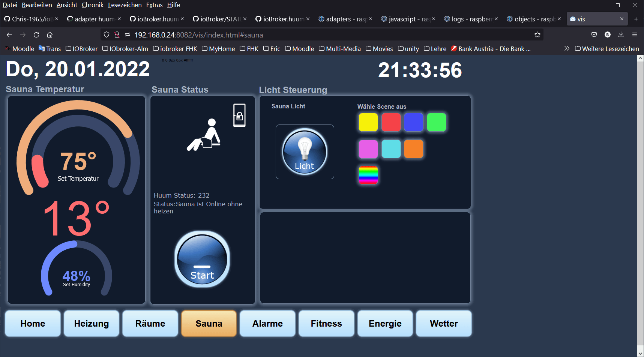Open a new browser tab

coord(636,19)
